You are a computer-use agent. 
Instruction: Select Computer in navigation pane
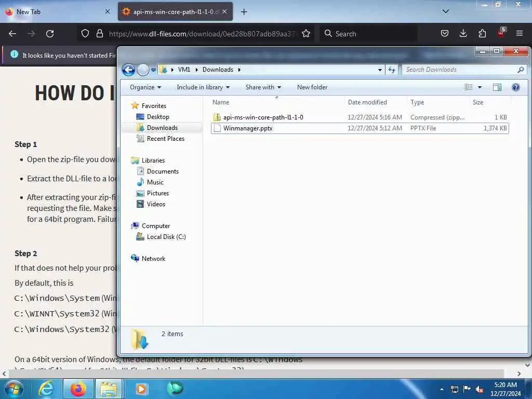(x=156, y=226)
